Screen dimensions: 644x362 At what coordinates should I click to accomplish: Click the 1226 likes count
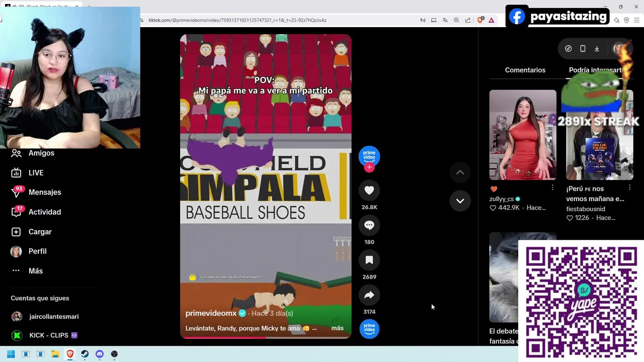582,218
